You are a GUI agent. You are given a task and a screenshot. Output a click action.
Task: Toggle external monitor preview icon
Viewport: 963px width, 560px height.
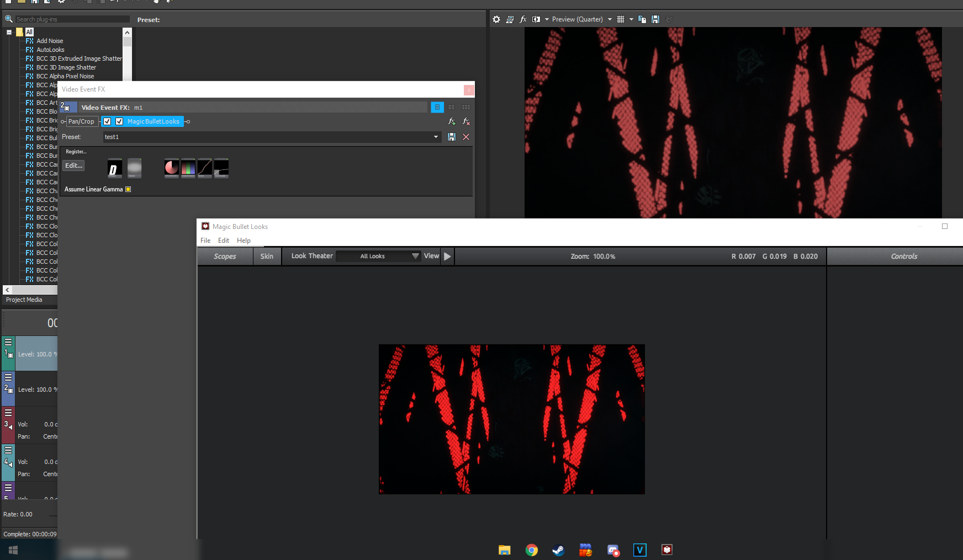tap(510, 19)
